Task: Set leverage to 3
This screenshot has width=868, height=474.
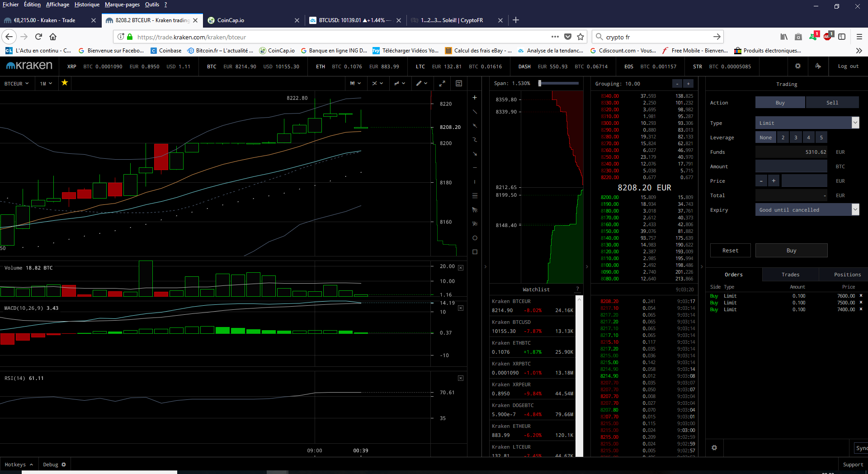Action: pos(796,137)
